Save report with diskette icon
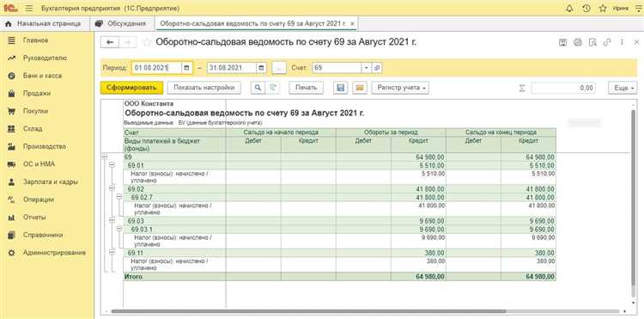Image resolution: width=644 pixels, height=319 pixels. 340,88
